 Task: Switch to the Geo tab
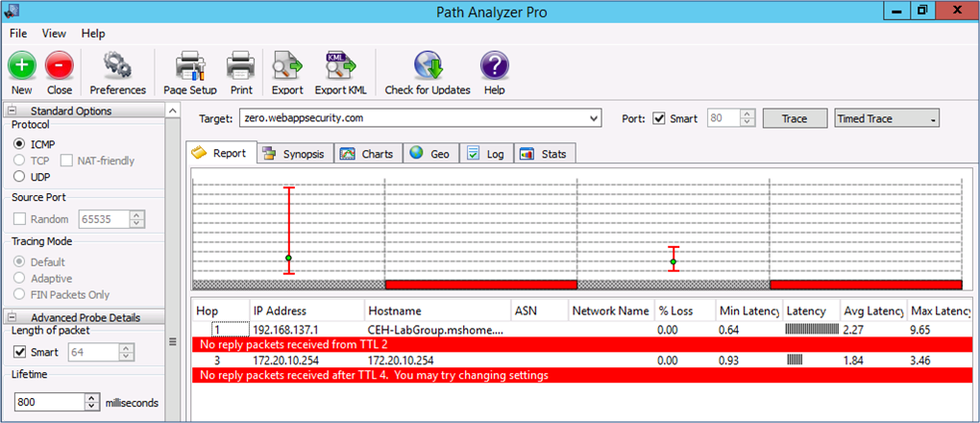coord(430,154)
